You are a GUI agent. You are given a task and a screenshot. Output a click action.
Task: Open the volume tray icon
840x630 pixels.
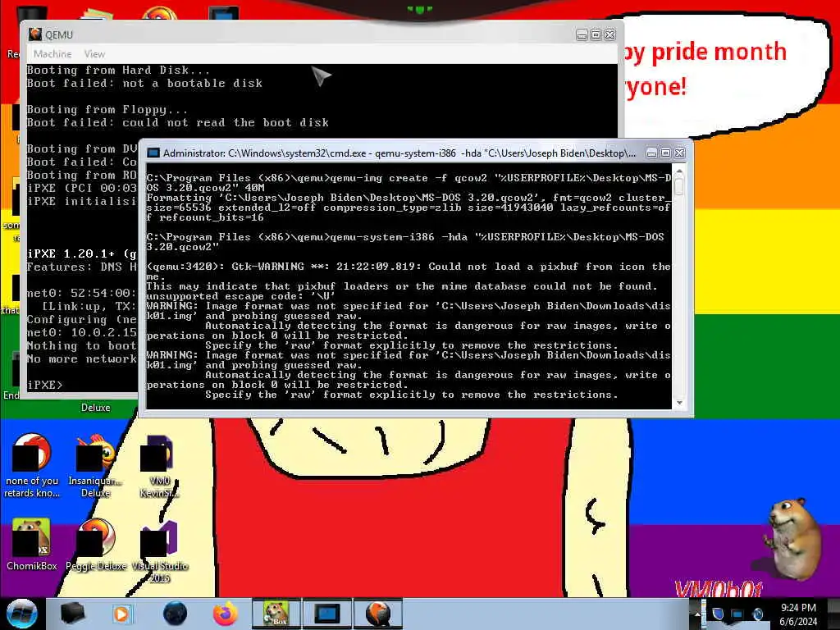point(758,614)
